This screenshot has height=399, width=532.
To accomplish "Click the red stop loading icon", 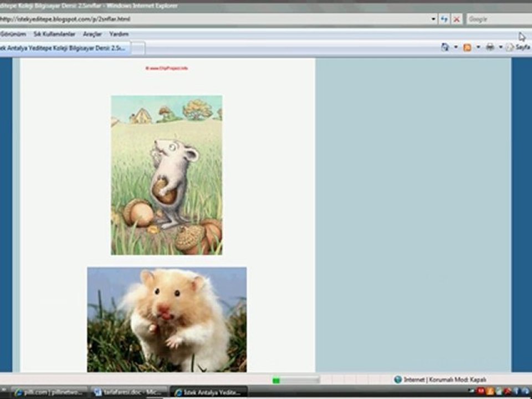I will point(457,19).
